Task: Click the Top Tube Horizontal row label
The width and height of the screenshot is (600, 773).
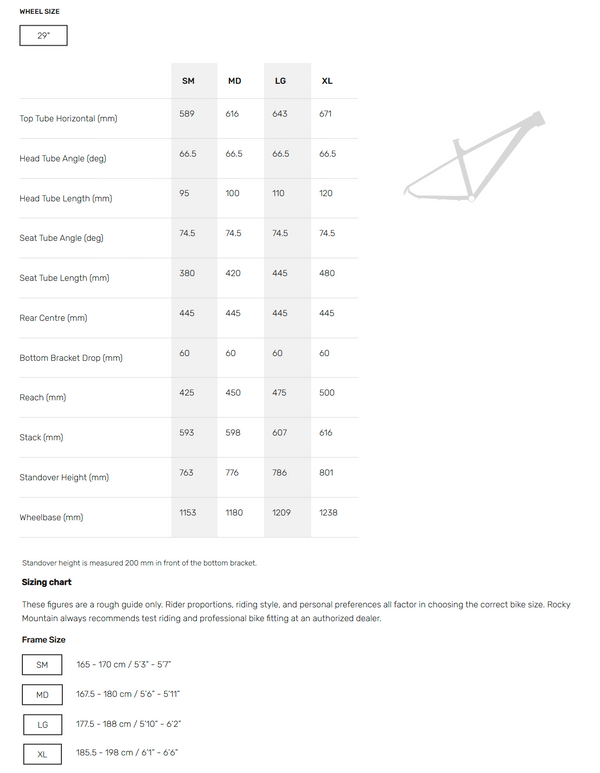Action: [68, 119]
